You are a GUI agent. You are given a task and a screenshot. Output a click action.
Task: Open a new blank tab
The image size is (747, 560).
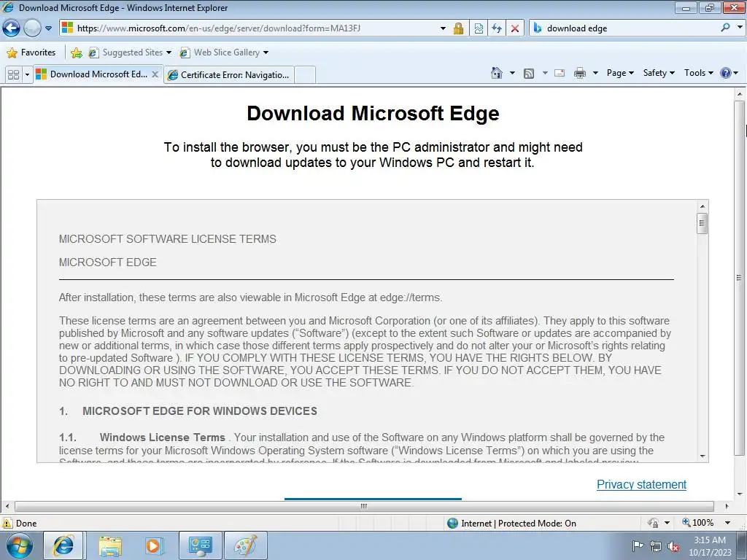pyautogui.click(x=305, y=75)
